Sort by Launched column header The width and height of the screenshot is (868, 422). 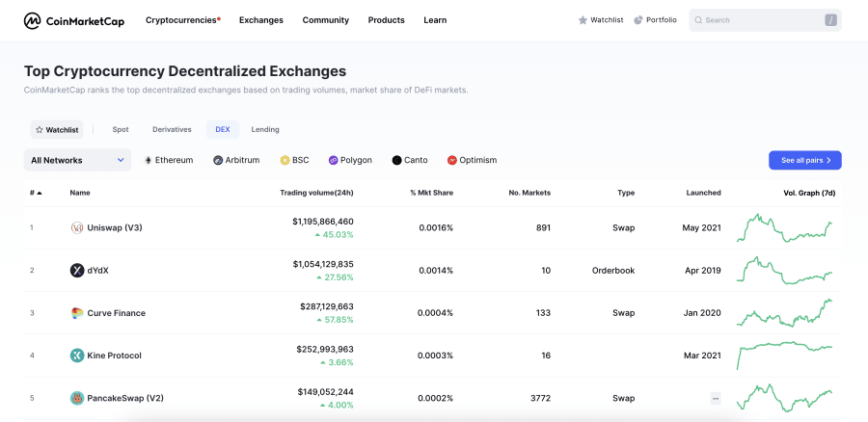click(704, 193)
